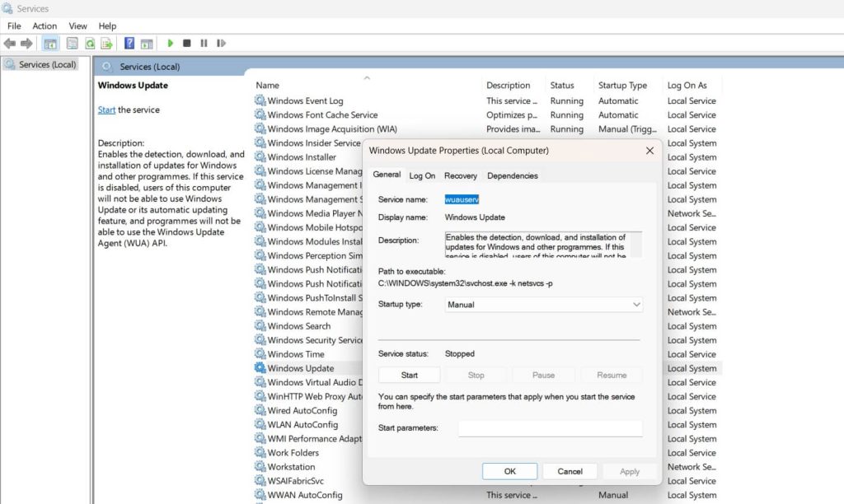Viewport: 844px width, 504px height.
Task: Open Help using the blue question-mark icon
Action: pyautogui.click(x=129, y=43)
